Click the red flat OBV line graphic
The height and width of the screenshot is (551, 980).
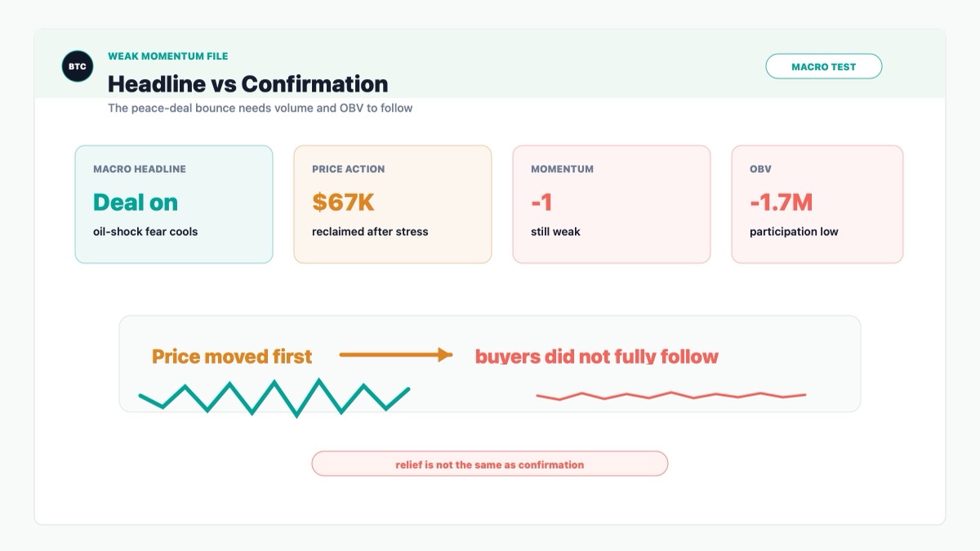(x=671, y=396)
